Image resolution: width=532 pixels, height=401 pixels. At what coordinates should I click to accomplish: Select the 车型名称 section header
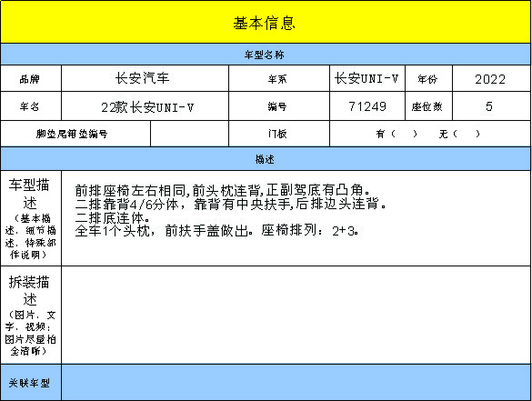(266, 55)
